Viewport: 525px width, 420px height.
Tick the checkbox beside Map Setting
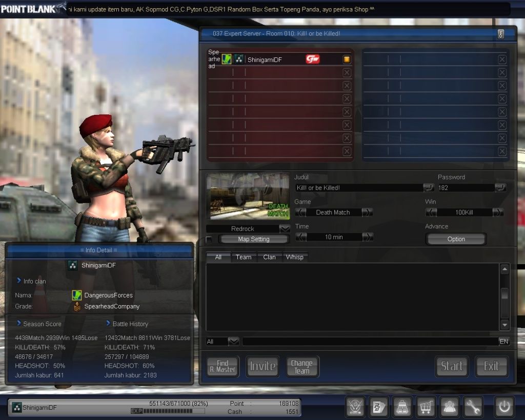pyautogui.click(x=209, y=239)
